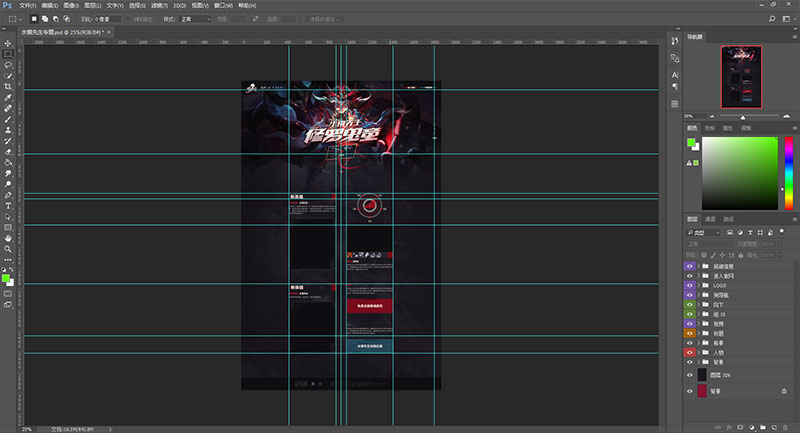
Task: Click the feather 羽化 input field
Action: pos(108,19)
